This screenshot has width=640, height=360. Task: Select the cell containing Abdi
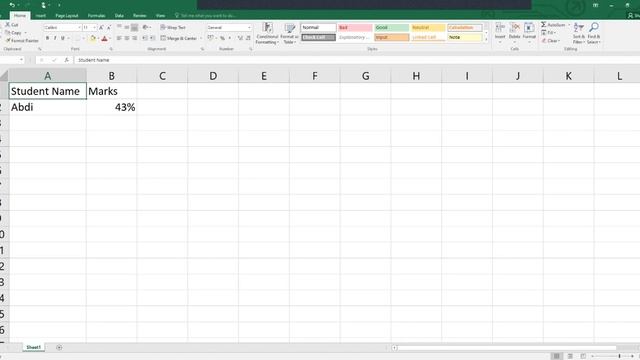pos(47,107)
